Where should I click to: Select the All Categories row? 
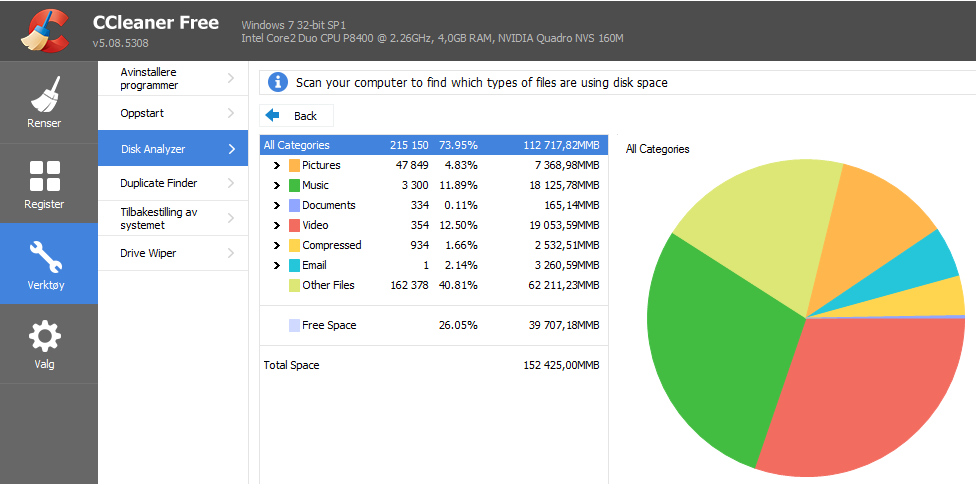434,145
